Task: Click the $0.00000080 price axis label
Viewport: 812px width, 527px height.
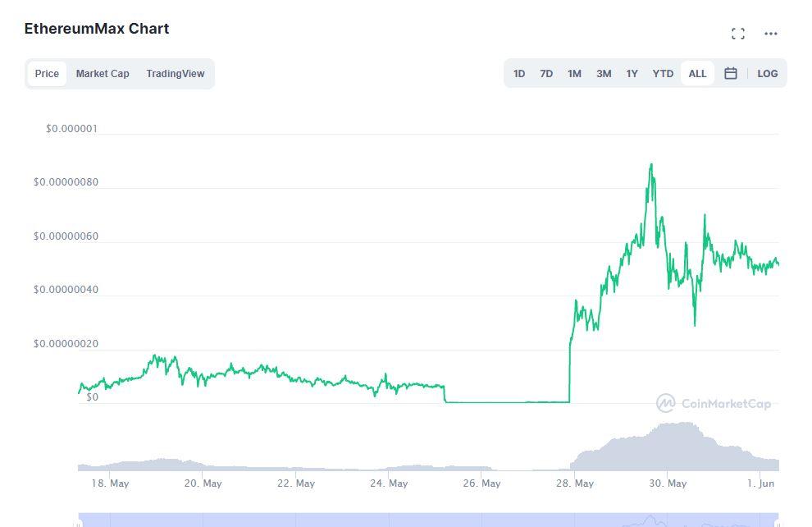Action: coord(66,182)
